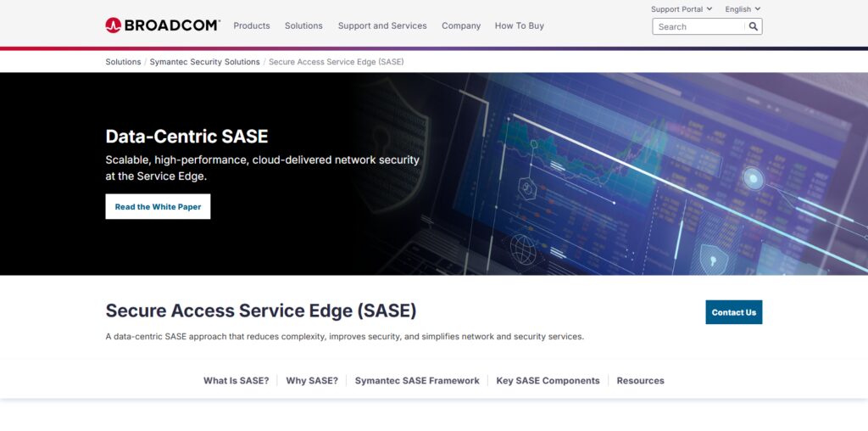This screenshot has height=431, width=868.
Task: Select Key SASE Components tab
Action: coord(548,381)
